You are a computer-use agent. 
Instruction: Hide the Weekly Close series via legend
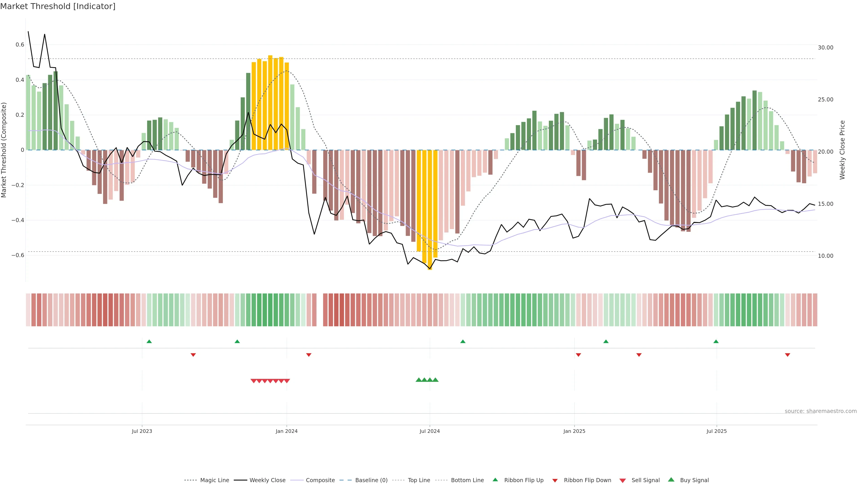click(267, 480)
